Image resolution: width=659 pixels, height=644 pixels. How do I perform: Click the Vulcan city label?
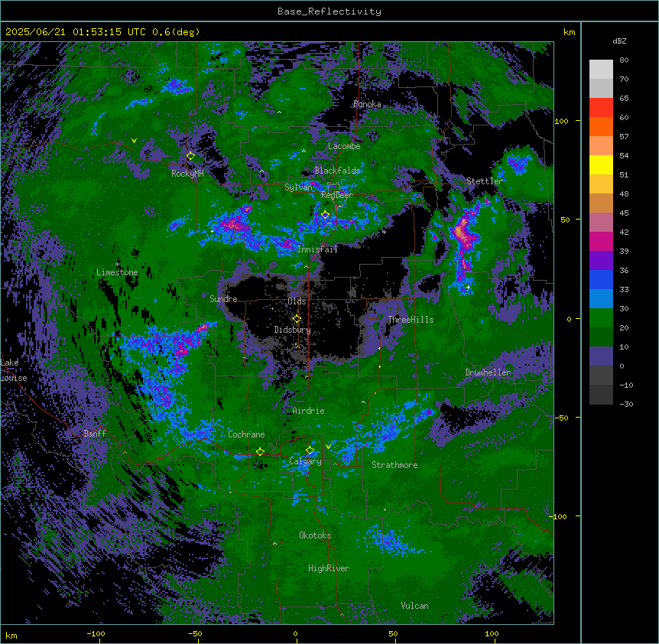point(415,606)
